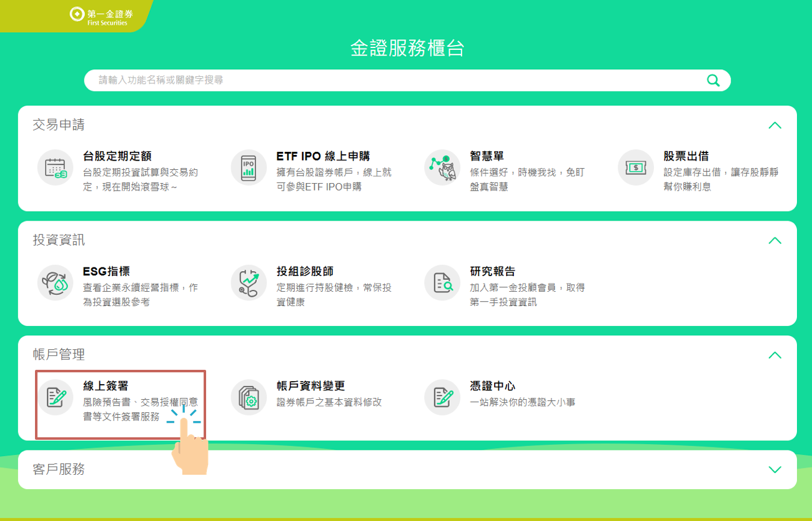The width and height of the screenshot is (812, 521).
Task: Expand the 客戶服務 section chevron
Action: pos(775,470)
